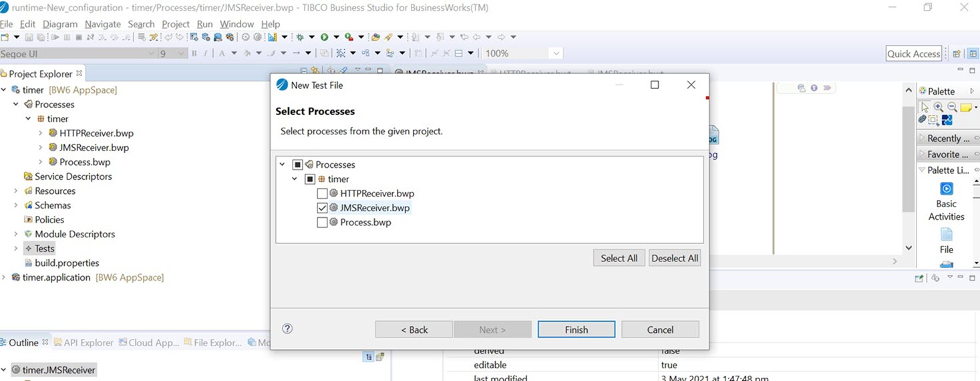Screen dimensions: 980x381
Task: Click the Back button
Action: (414, 330)
